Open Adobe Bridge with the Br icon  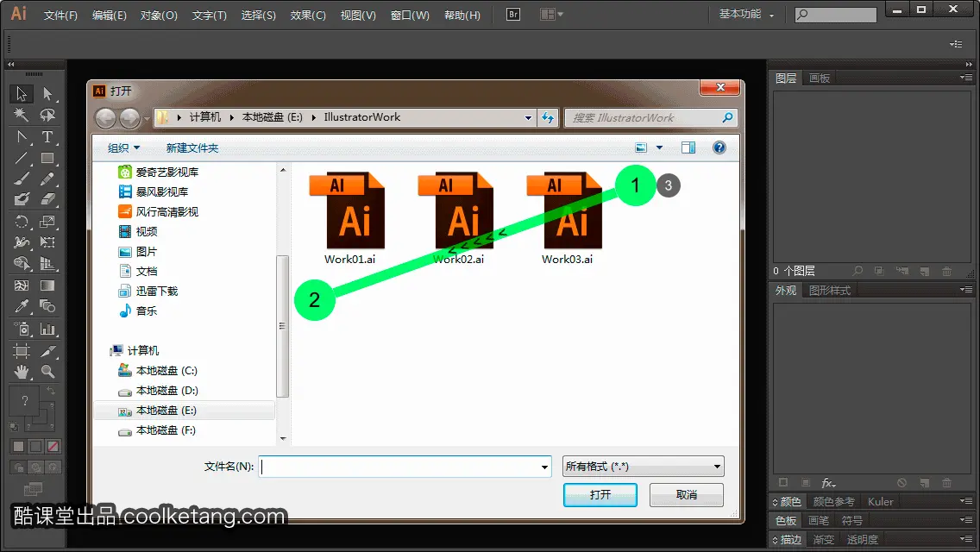tap(513, 14)
